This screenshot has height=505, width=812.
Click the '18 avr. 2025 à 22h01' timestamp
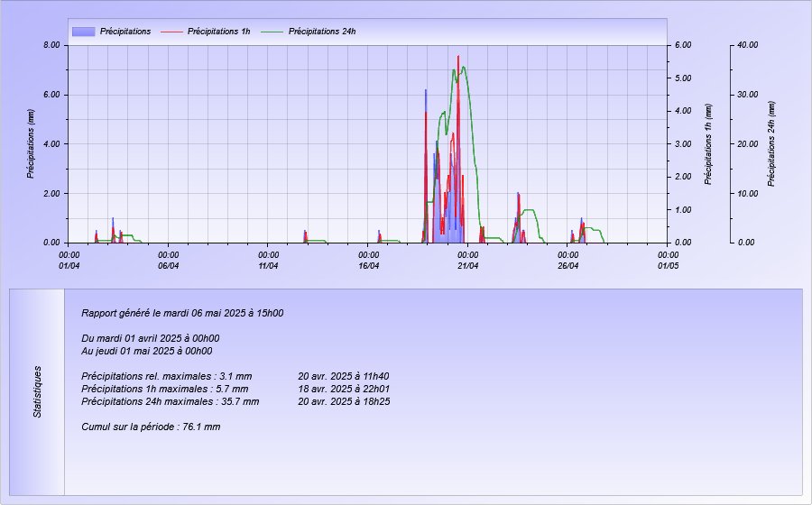344,389
